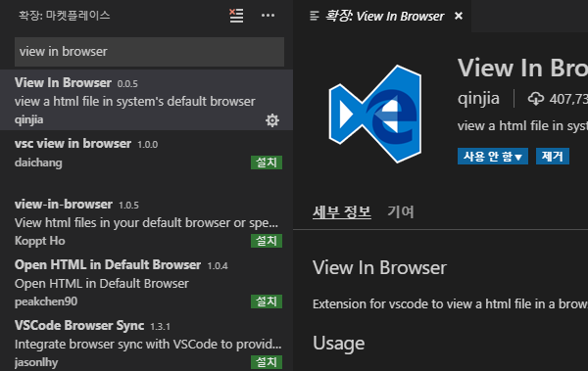Click the peakchen90 publisher label

(x=46, y=301)
